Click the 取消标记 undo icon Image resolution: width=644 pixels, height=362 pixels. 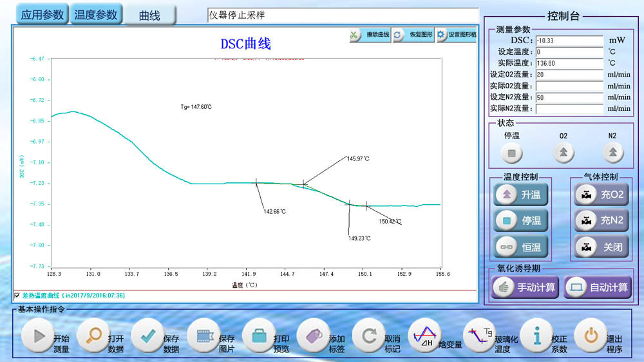370,336
